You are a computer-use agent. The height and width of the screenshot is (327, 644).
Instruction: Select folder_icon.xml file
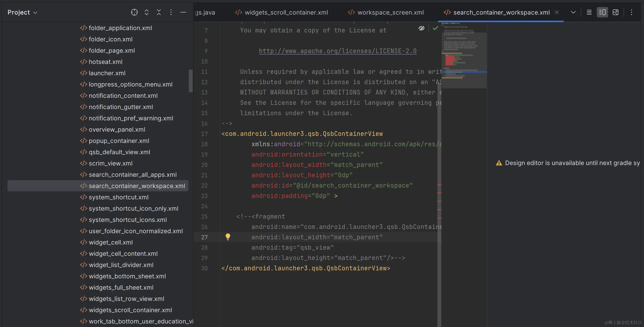(x=106, y=39)
